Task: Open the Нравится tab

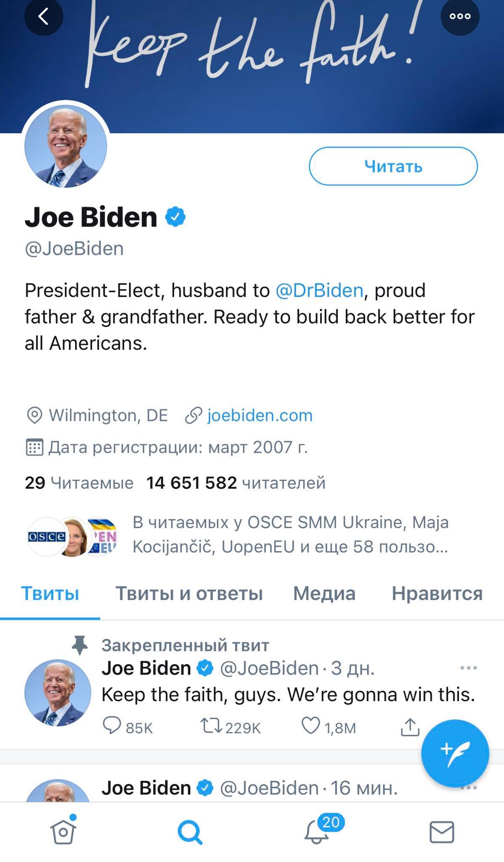Action: pos(437,593)
